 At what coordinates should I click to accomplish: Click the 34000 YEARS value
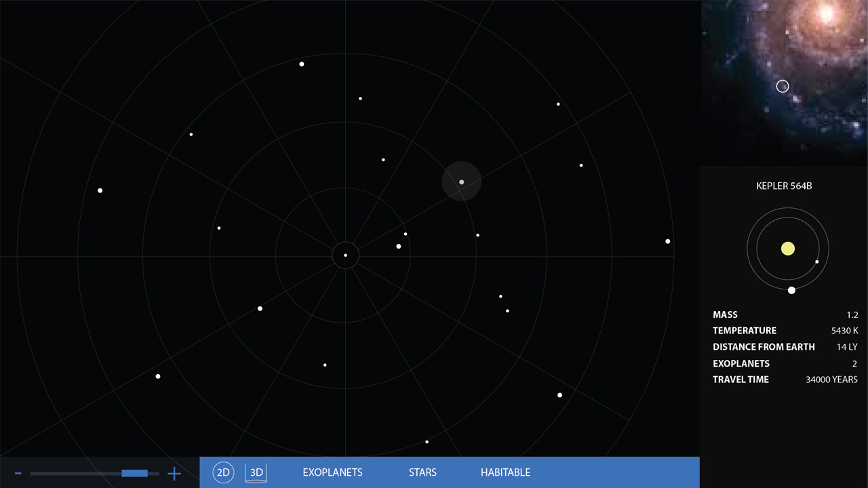coord(831,380)
